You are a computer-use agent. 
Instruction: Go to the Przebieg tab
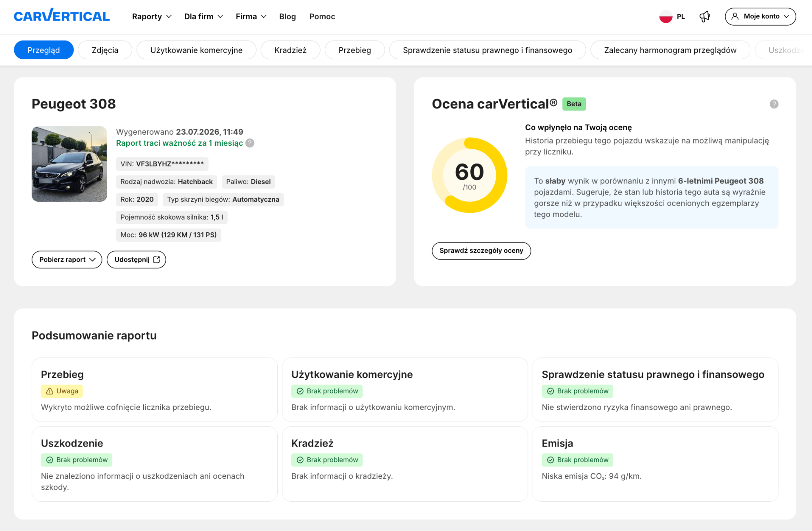[x=354, y=50]
